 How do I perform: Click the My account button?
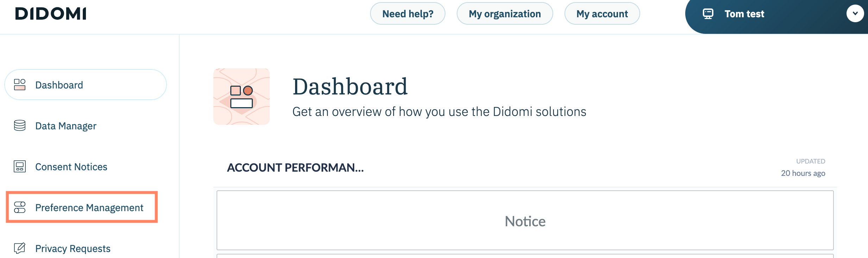pyautogui.click(x=602, y=14)
